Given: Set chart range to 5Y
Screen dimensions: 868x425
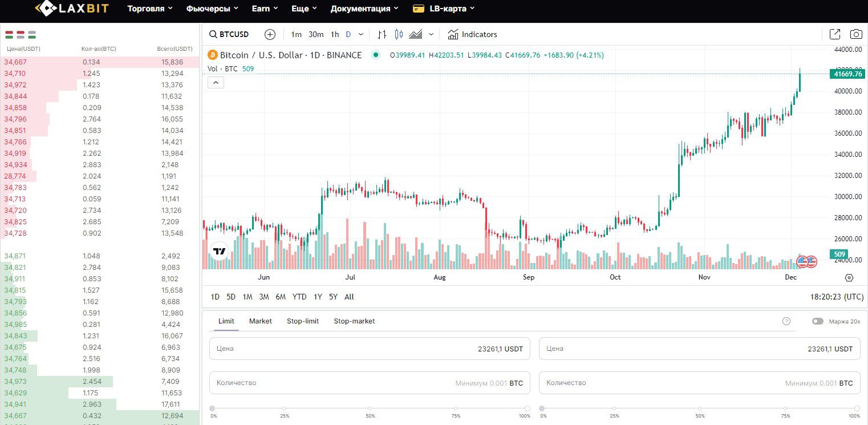Looking at the screenshot, I should pyautogui.click(x=333, y=297).
